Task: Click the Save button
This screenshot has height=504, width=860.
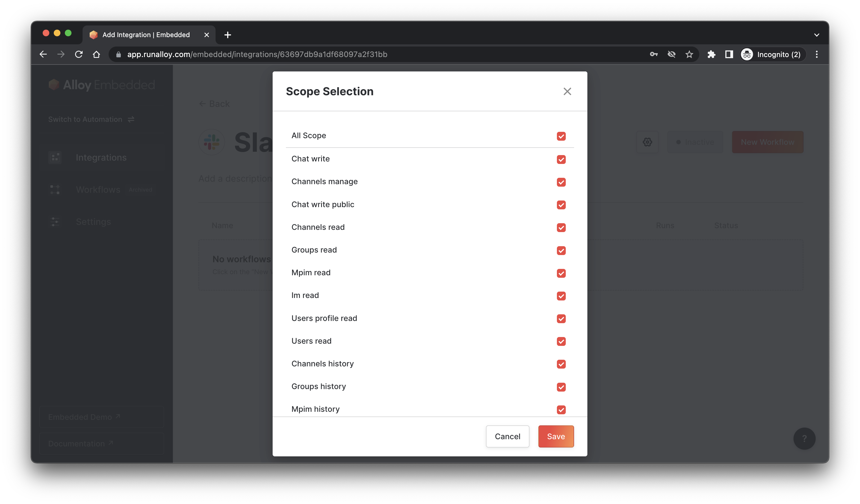Action: coord(556,436)
